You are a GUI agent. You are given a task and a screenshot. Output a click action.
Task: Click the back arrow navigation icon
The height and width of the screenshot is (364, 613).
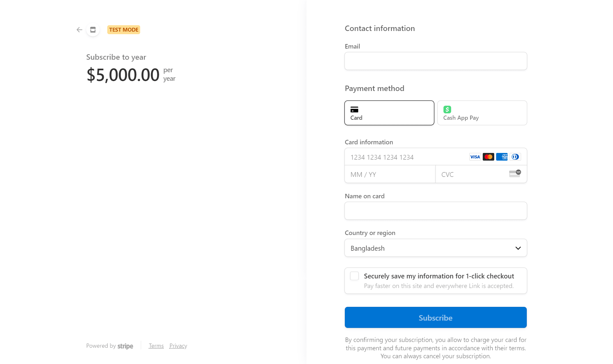[x=79, y=29]
